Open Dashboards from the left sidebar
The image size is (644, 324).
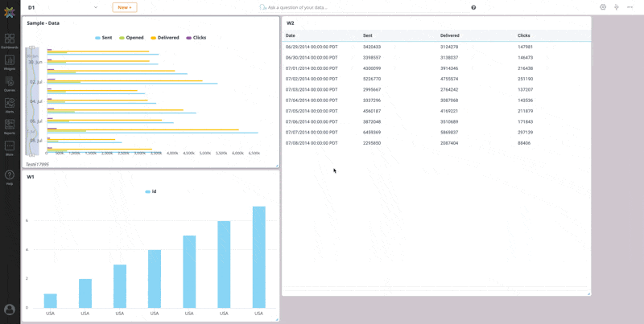tap(10, 40)
